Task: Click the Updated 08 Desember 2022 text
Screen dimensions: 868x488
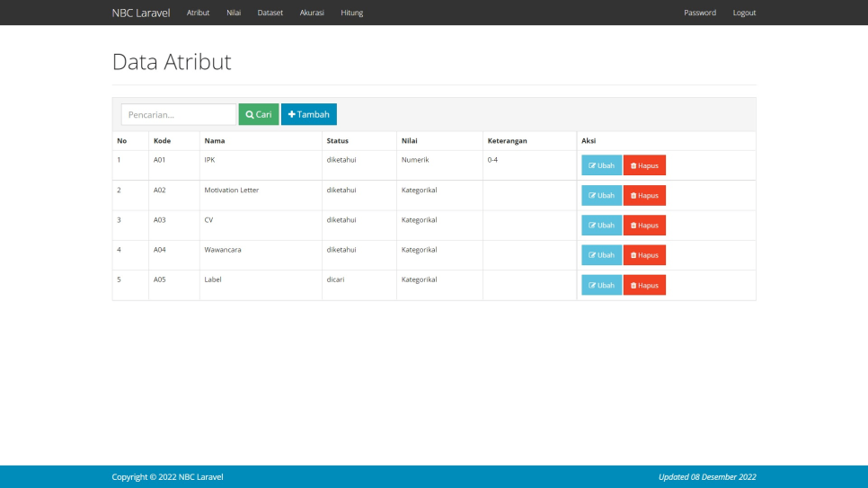Action: (707, 477)
